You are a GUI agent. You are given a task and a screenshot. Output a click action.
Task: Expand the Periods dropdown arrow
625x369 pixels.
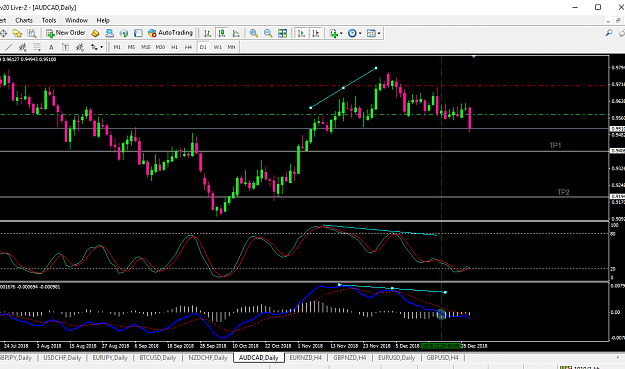click(360, 33)
